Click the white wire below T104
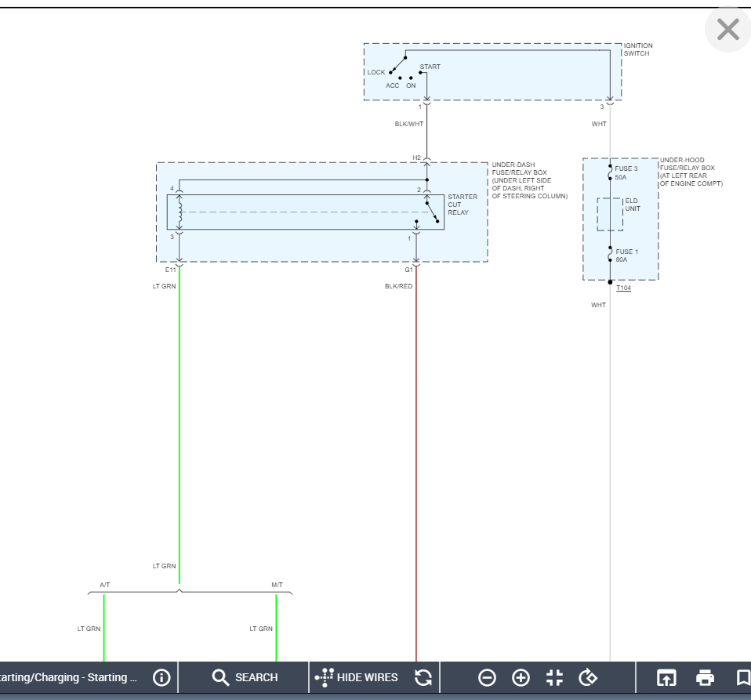 610,470
